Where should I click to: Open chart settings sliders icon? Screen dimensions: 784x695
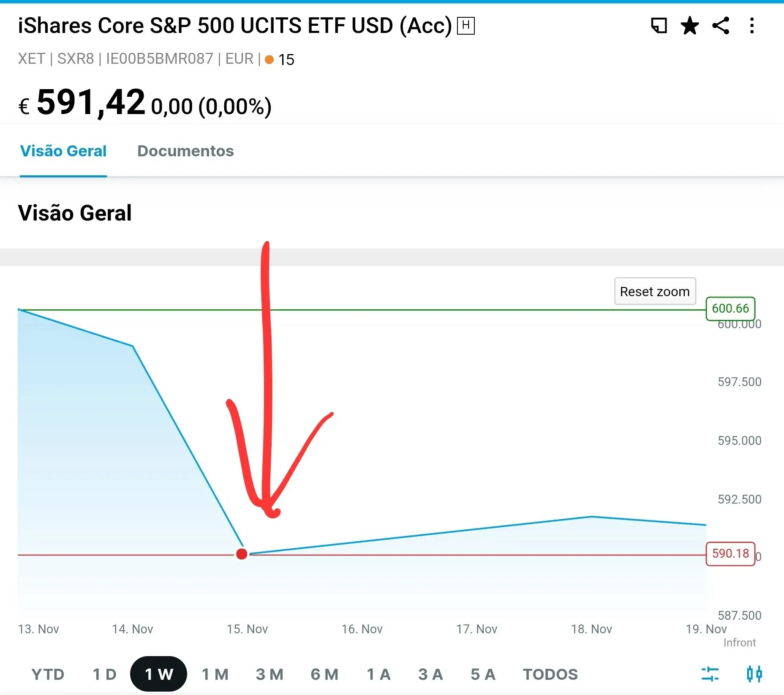pos(710,674)
